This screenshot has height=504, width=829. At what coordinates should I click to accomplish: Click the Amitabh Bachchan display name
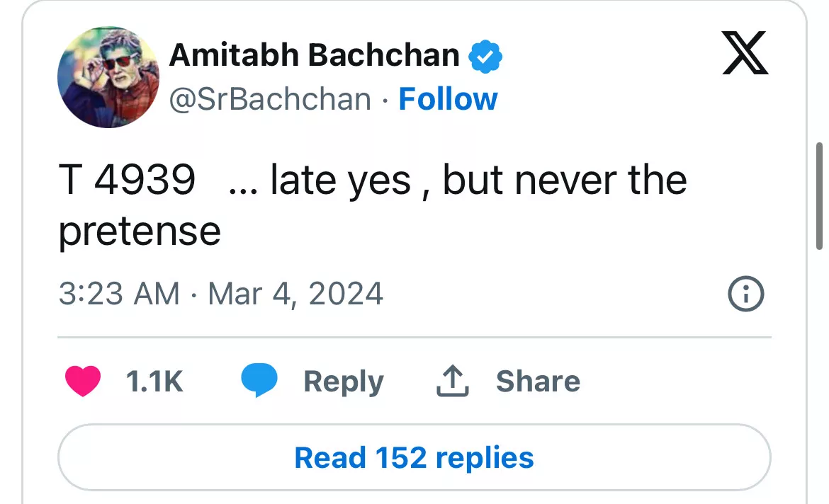315,55
